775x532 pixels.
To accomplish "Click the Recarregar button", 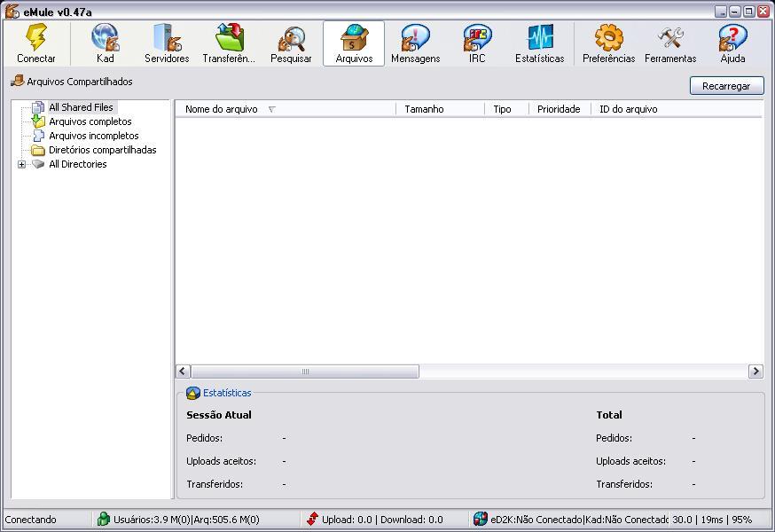I will [x=726, y=85].
